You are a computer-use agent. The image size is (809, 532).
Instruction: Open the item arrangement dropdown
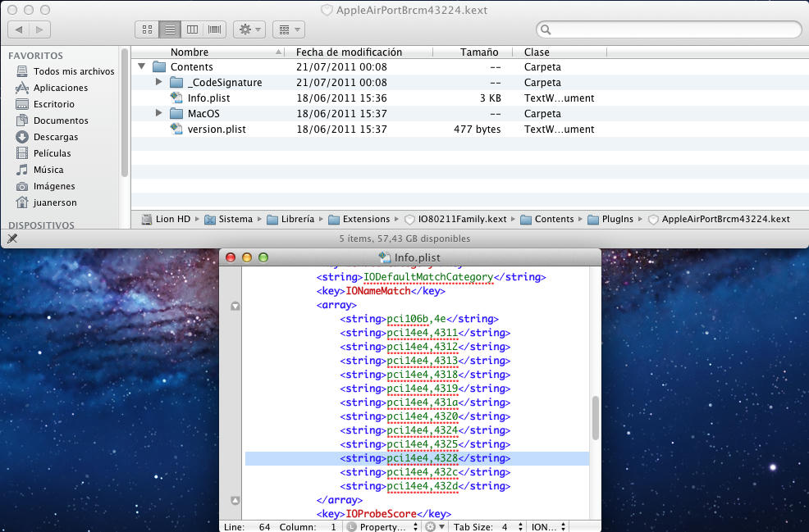coord(288,30)
